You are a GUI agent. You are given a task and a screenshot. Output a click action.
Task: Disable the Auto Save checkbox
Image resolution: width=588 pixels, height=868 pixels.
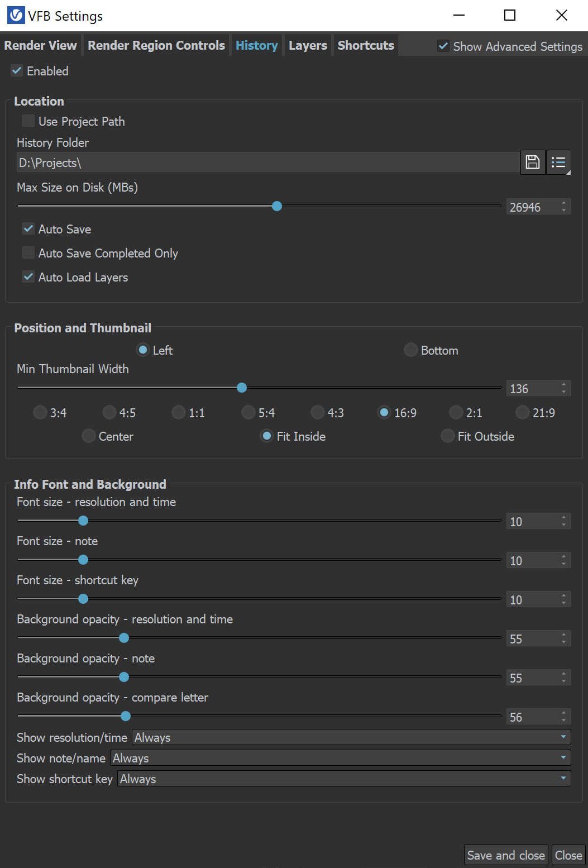pyautogui.click(x=28, y=229)
